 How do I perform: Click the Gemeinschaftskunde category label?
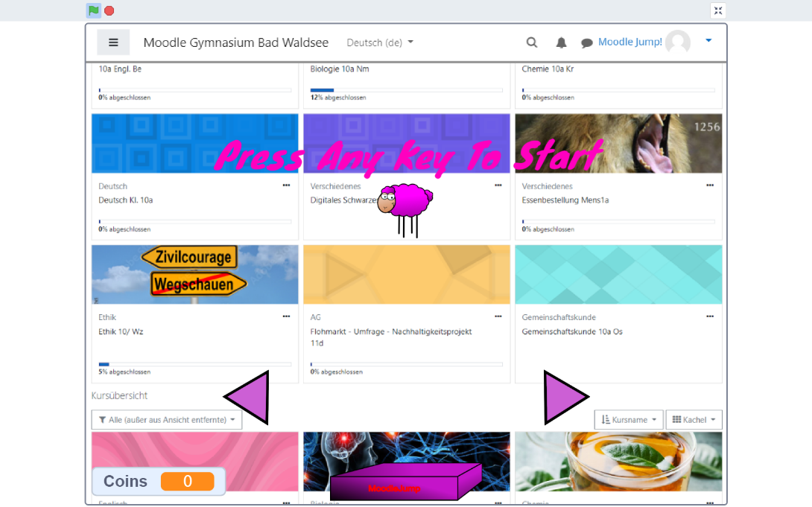coord(559,317)
